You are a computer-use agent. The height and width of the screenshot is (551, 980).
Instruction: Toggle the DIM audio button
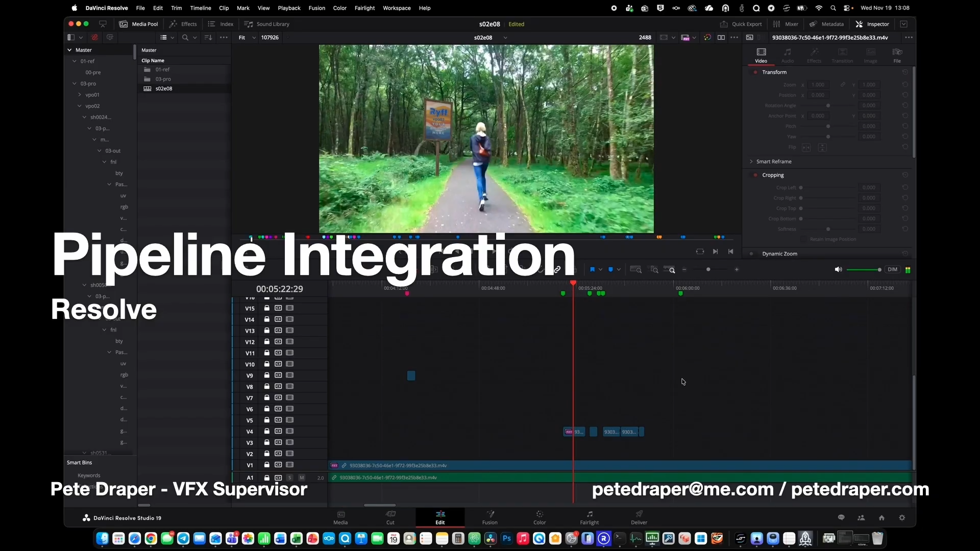coord(892,269)
